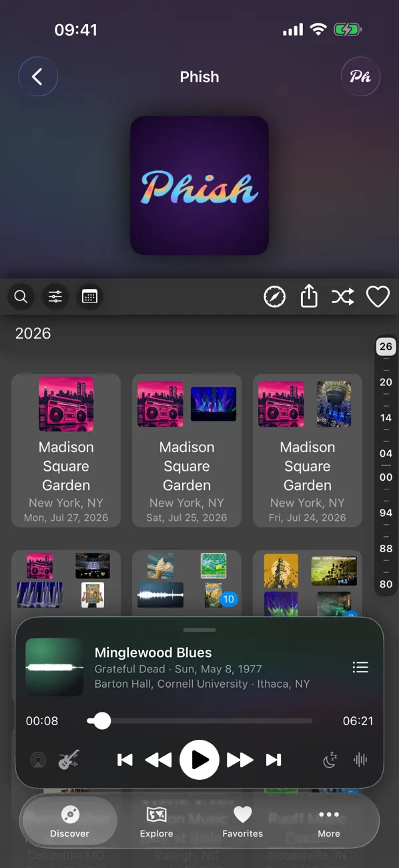The width and height of the screenshot is (399, 868).
Task: Tap the 06:21 total time label
Action: [x=358, y=721]
